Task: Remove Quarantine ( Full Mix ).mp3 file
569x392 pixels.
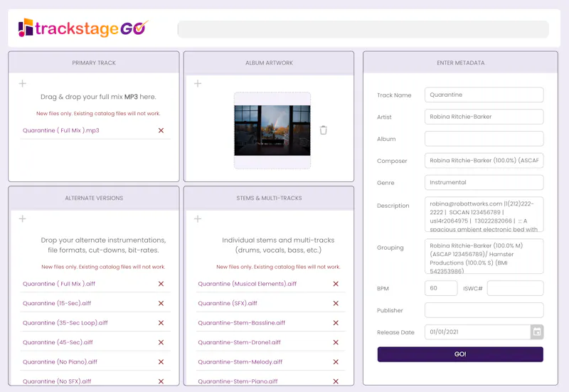Action: (x=161, y=130)
